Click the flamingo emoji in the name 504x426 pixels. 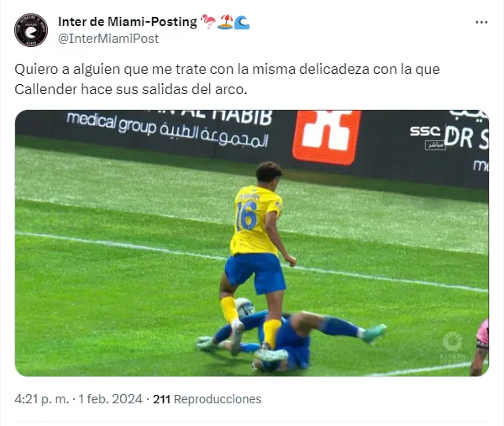coord(208,22)
